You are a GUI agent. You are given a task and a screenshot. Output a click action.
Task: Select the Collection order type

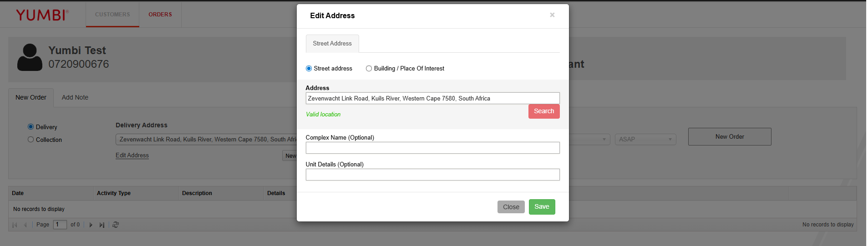31,140
